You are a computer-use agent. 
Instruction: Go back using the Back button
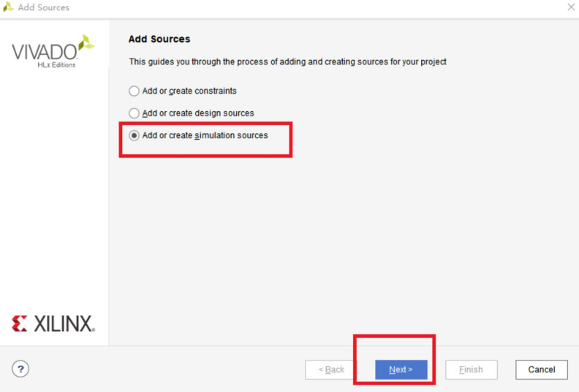(331, 369)
